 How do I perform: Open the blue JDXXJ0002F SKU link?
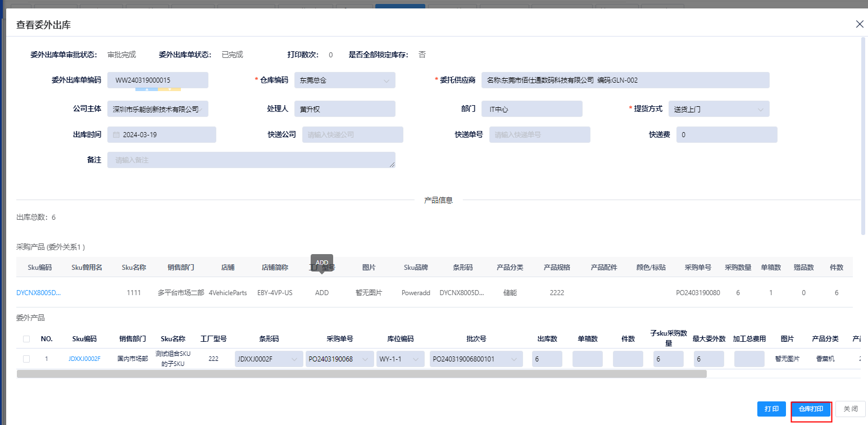tap(83, 358)
